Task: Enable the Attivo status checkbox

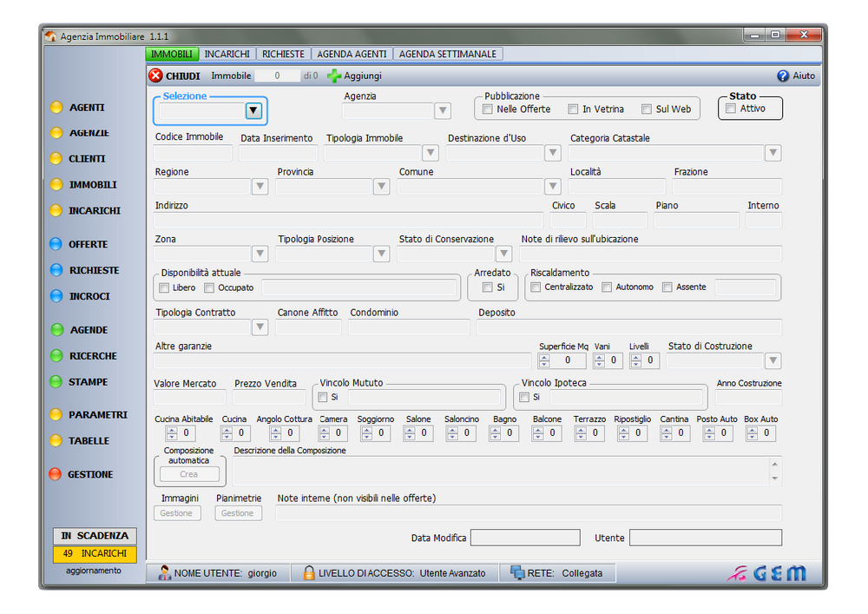Action: pos(731,109)
